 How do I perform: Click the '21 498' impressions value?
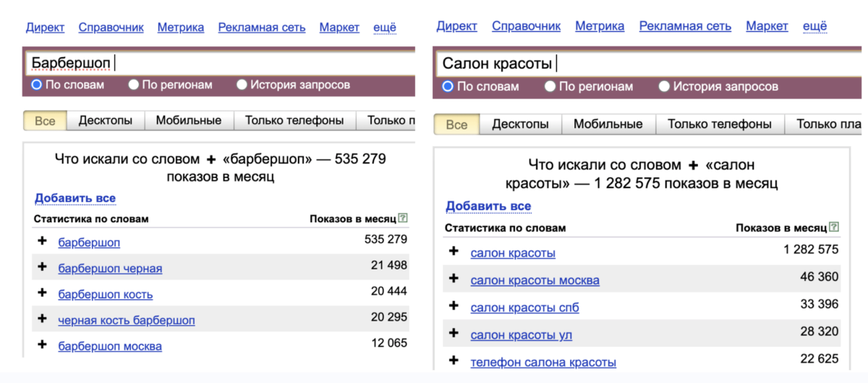(x=389, y=266)
